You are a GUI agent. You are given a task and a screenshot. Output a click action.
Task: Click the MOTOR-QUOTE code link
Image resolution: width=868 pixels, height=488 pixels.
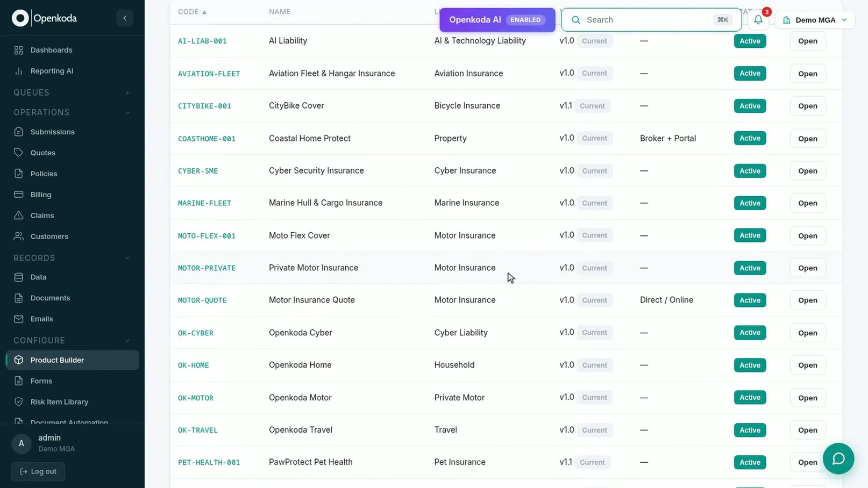pyautogui.click(x=202, y=300)
